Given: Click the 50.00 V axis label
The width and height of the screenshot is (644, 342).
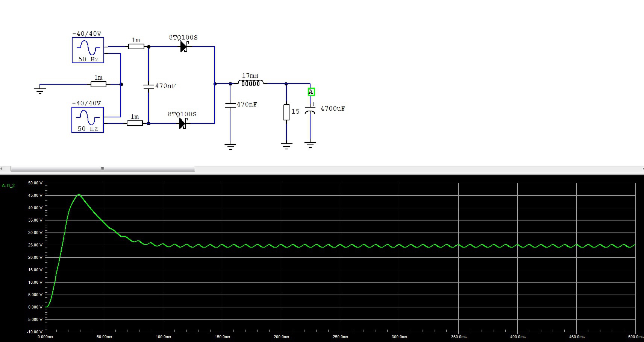Looking at the screenshot, I should pyautogui.click(x=35, y=183).
